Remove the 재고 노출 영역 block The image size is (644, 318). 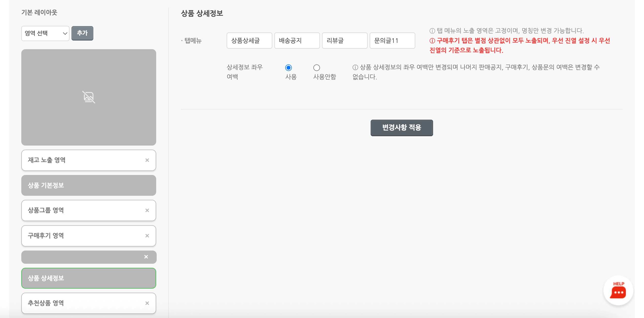coord(147,160)
